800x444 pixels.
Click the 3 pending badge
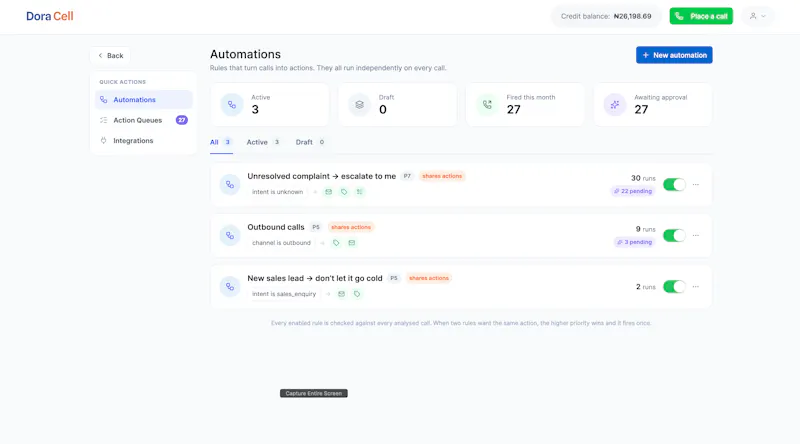click(634, 242)
